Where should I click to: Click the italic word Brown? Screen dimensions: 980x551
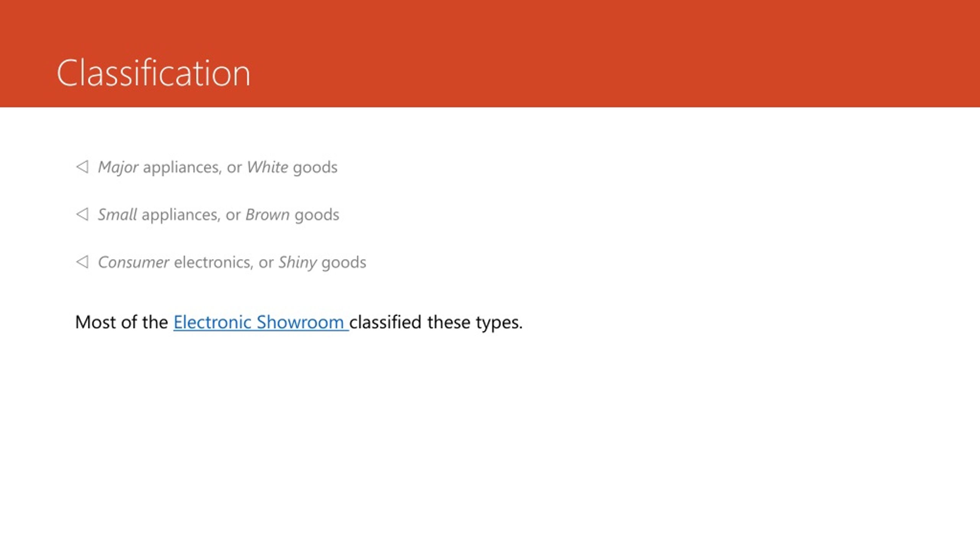(267, 215)
